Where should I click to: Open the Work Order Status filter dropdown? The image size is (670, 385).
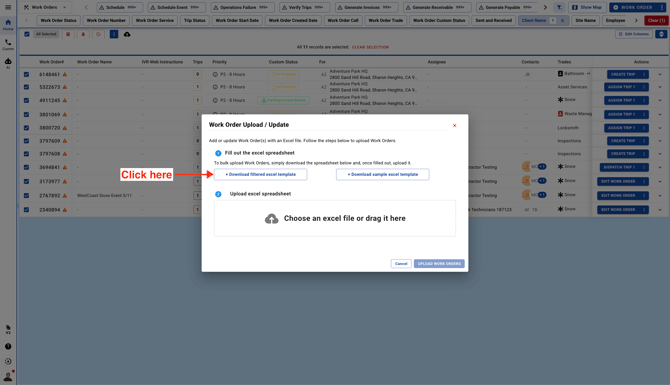[59, 21]
